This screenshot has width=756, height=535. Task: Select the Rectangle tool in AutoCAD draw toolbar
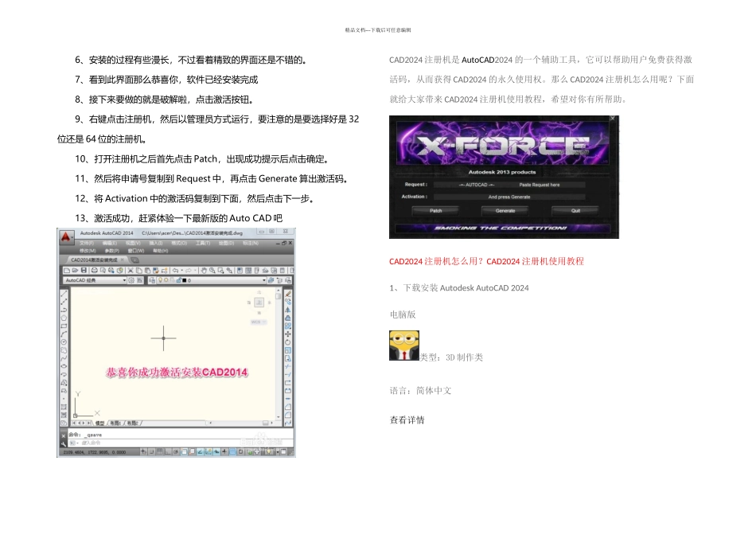click(x=64, y=326)
